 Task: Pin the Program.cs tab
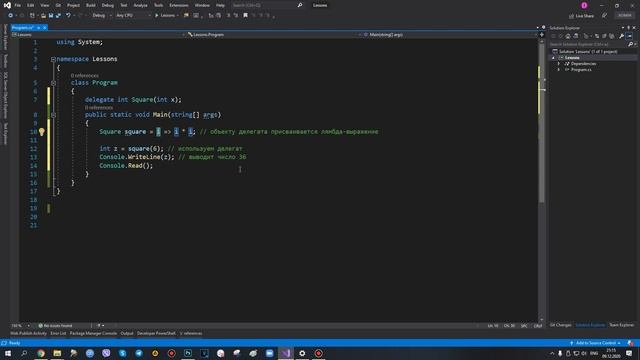(38, 28)
